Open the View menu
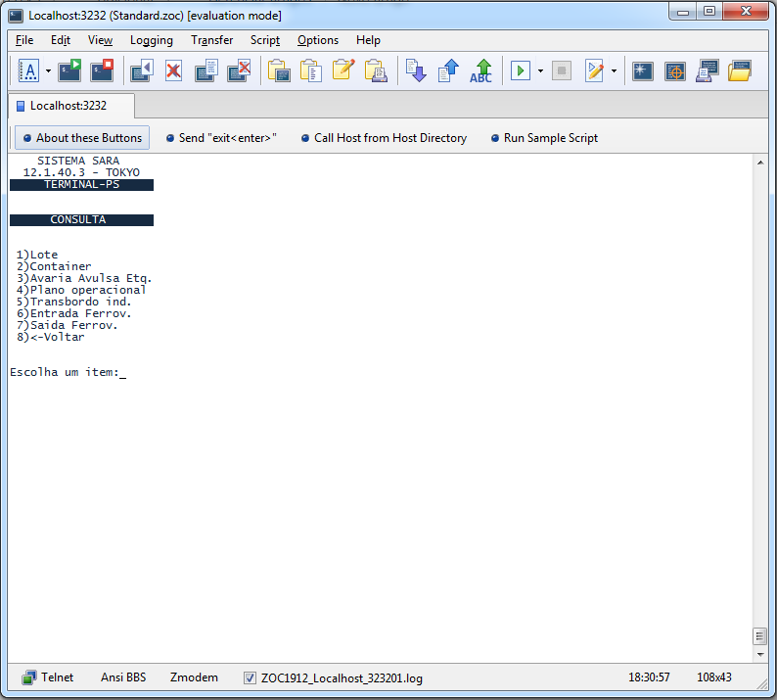The width and height of the screenshot is (777, 700). [x=100, y=40]
